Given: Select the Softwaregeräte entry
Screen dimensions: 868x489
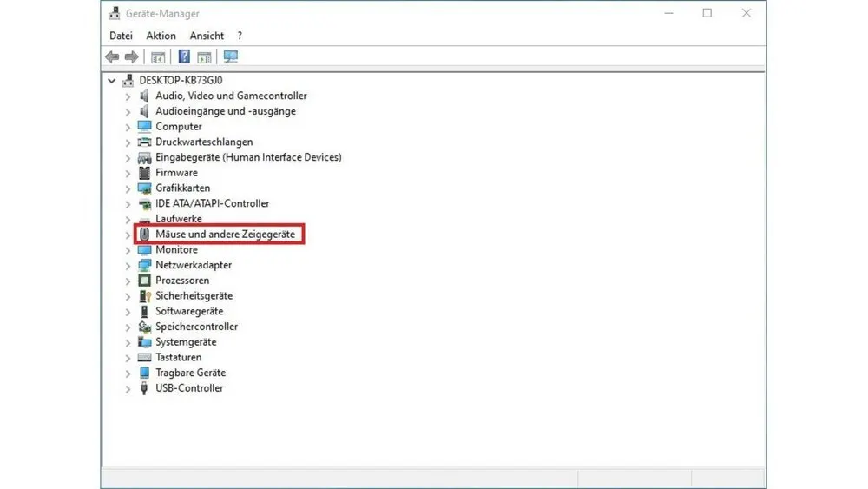Looking at the screenshot, I should 188,311.
